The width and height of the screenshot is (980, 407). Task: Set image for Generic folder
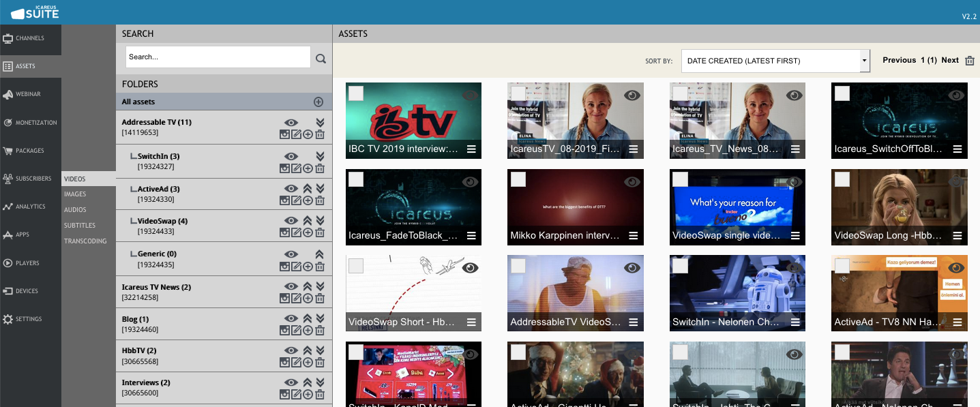(285, 266)
